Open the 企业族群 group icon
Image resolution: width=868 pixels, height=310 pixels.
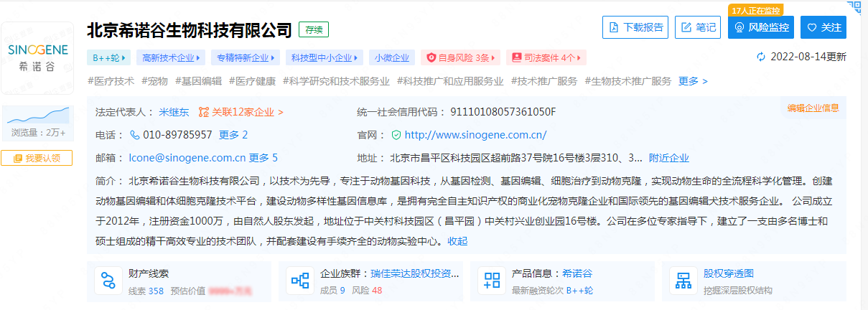300,281
